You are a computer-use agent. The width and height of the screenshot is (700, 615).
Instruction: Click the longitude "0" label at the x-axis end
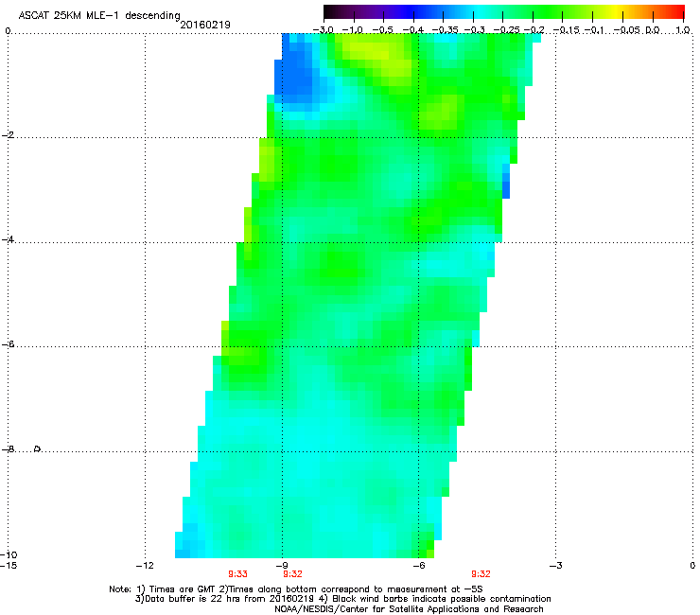pos(692,566)
